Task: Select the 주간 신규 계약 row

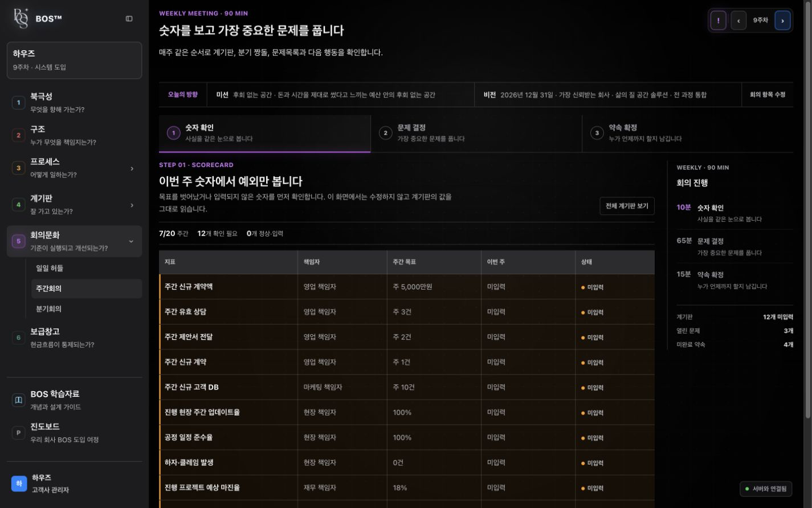Action: tap(407, 362)
